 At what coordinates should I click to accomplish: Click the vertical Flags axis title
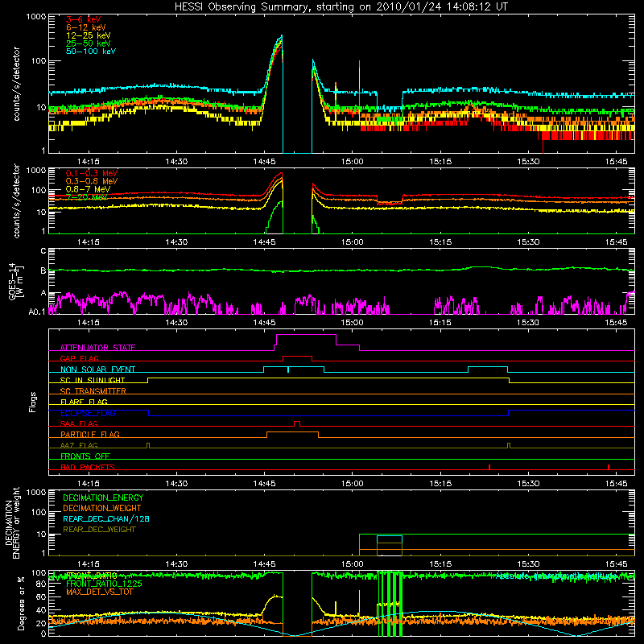point(33,402)
